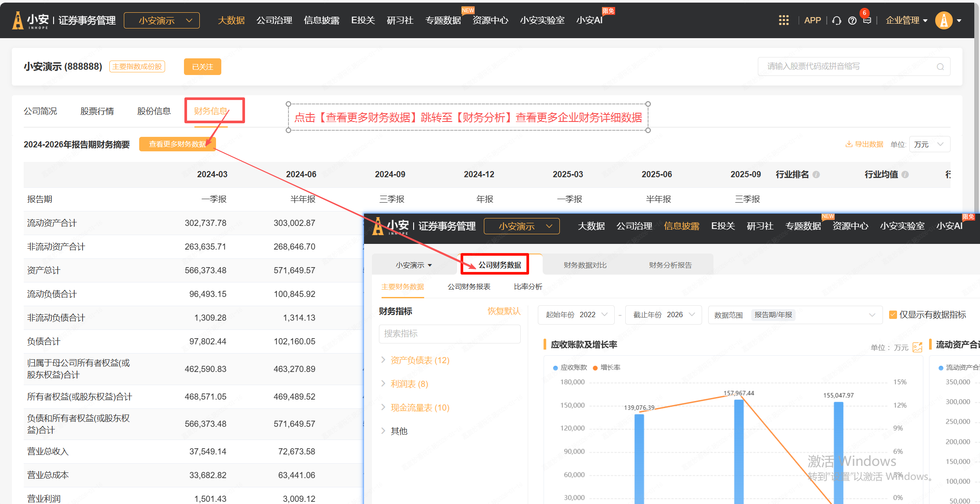This screenshot has width=980, height=504.
Task: Click the search magnifier icon
Action: tap(940, 67)
